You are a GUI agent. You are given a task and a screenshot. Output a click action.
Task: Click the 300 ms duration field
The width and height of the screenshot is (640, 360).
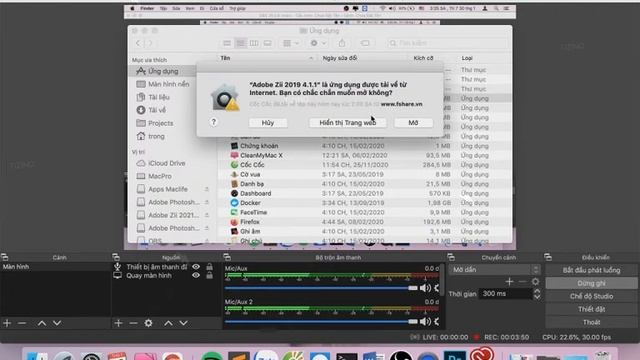coord(505,294)
